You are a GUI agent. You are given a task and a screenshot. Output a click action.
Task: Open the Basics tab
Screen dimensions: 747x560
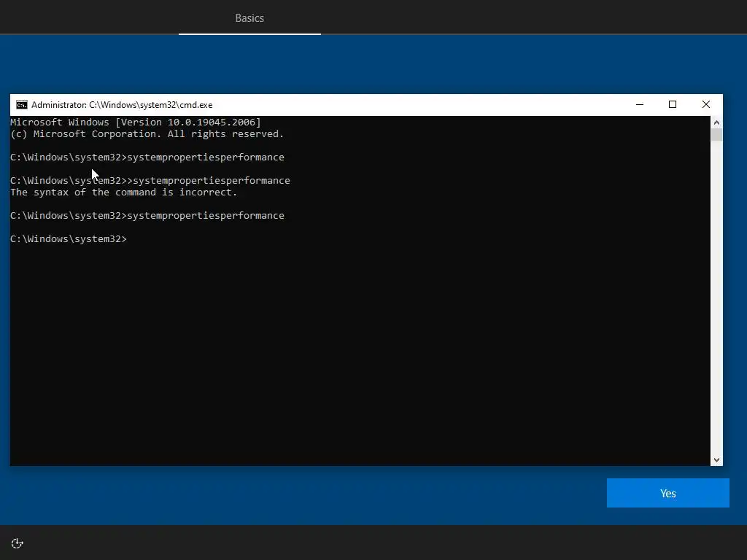249,18
